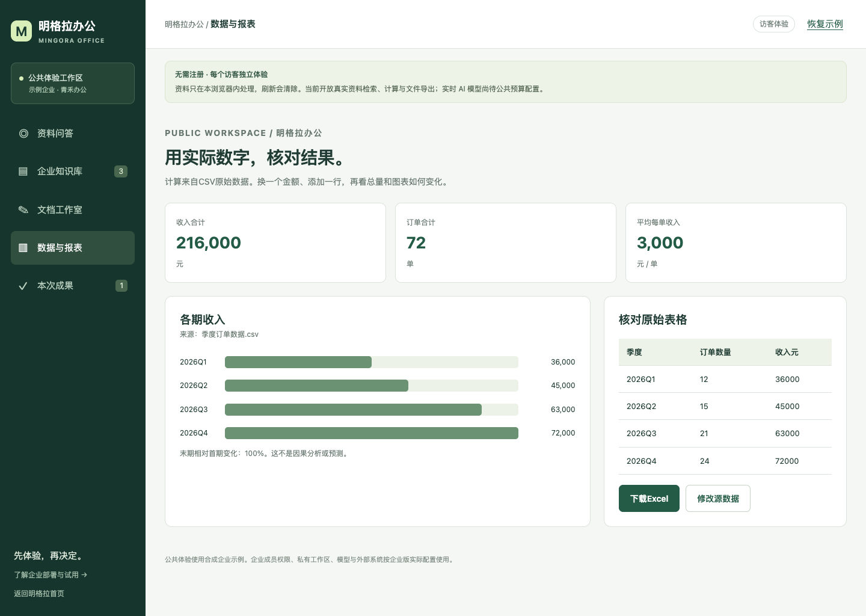The height and width of the screenshot is (616, 866).
Task: Click the 数据与报表 table icon
Action: (23, 248)
